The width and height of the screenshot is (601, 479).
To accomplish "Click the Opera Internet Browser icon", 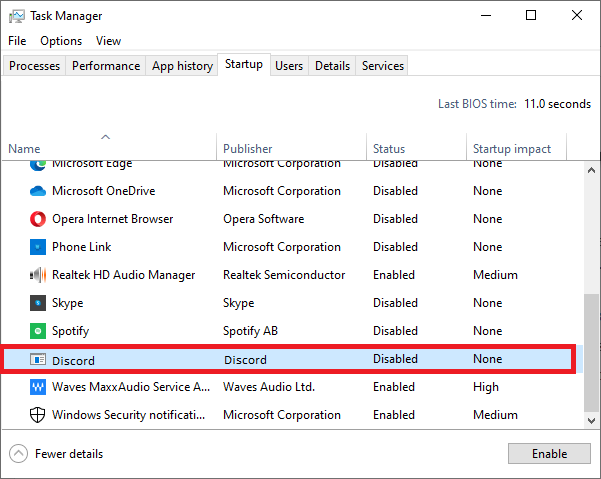I will click(x=38, y=219).
